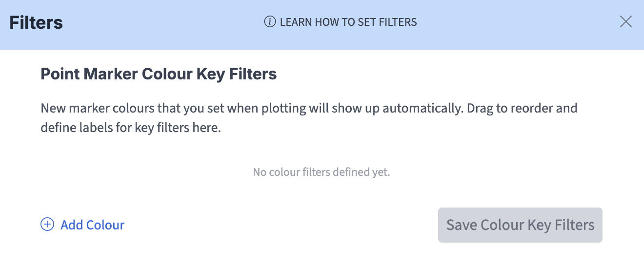Click the 'No colour filters defined yet' message
This screenshot has width=644, height=265.
point(322,172)
